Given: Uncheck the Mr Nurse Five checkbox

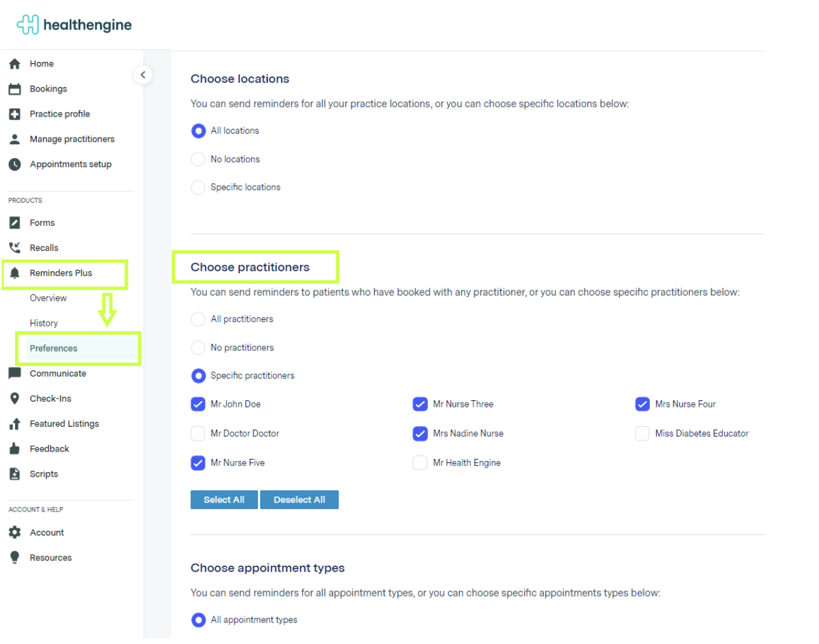Looking at the screenshot, I should click(198, 463).
